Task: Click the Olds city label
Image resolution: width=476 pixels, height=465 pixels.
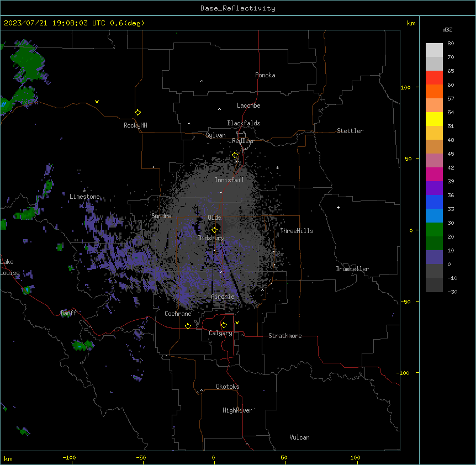Action: click(214, 218)
